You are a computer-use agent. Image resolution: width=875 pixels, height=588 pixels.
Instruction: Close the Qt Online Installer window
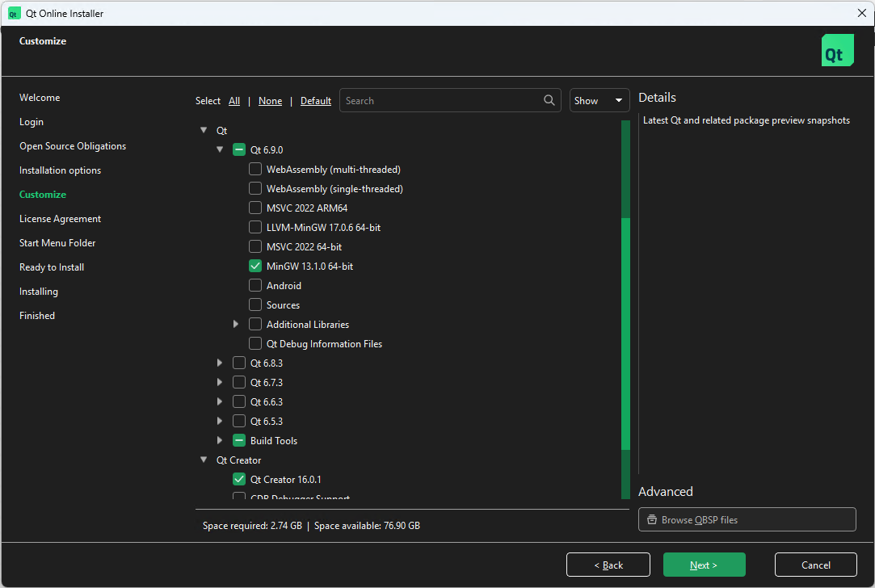[861, 13]
